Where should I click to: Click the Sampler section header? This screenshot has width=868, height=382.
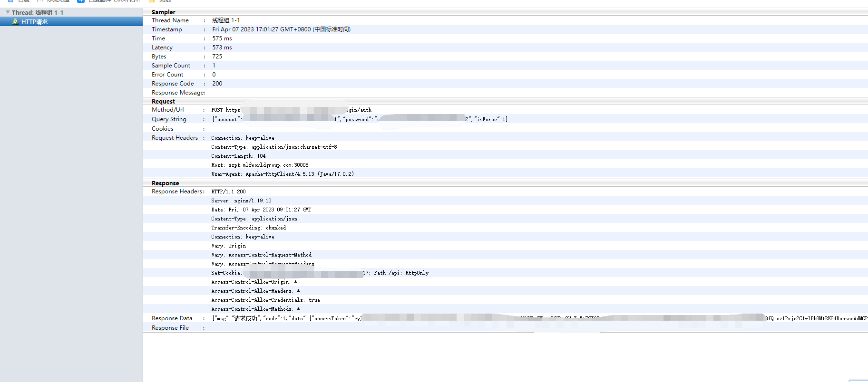[163, 12]
